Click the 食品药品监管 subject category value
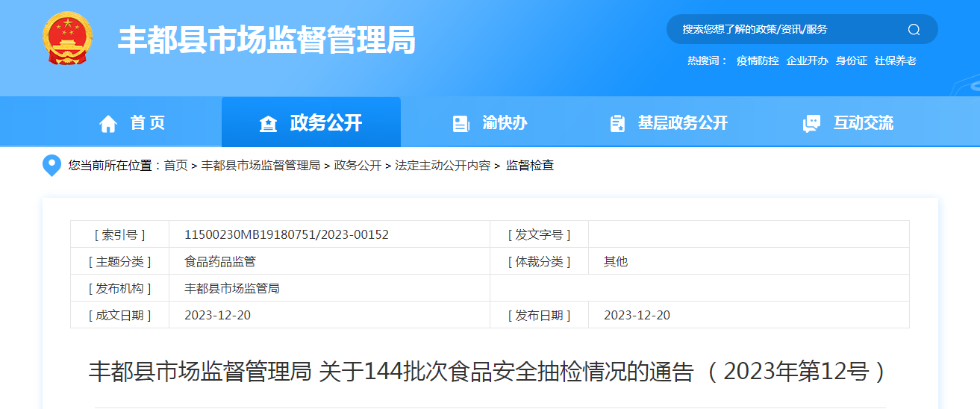Screen dimensions: 980x409 220,261
